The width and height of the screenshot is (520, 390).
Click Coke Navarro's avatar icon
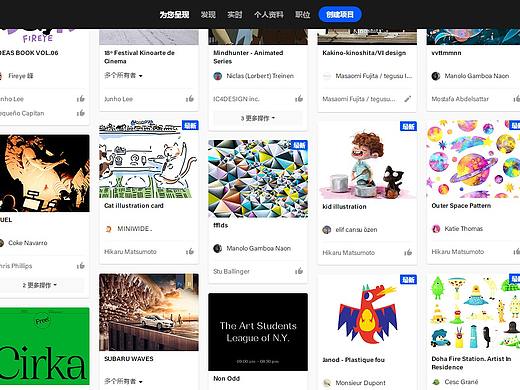2,243
